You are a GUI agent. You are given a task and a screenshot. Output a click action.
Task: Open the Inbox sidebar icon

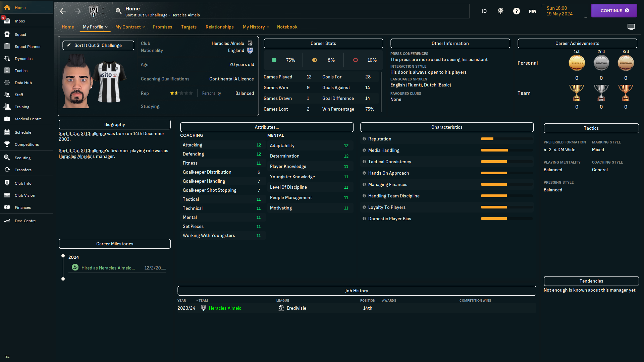point(7,21)
